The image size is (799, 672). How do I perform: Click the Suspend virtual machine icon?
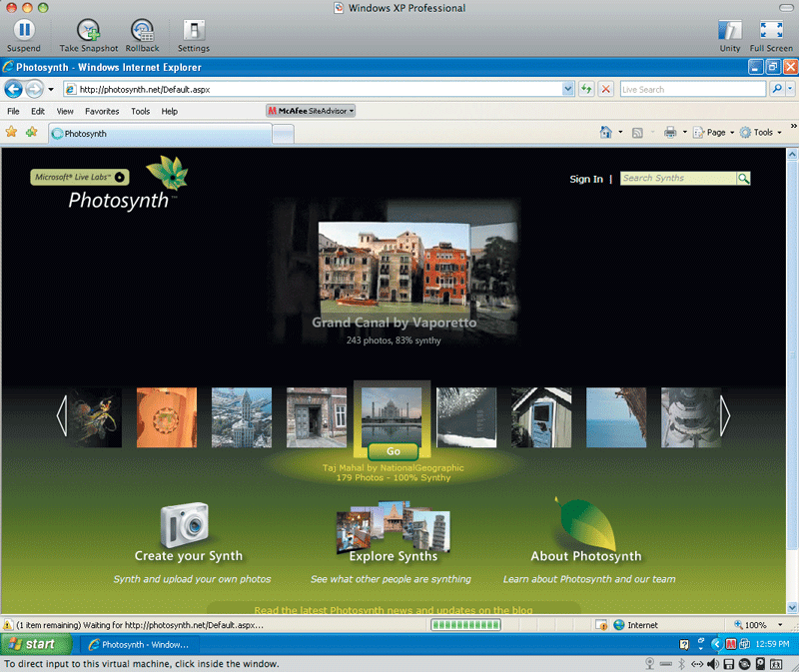[x=23, y=29]
